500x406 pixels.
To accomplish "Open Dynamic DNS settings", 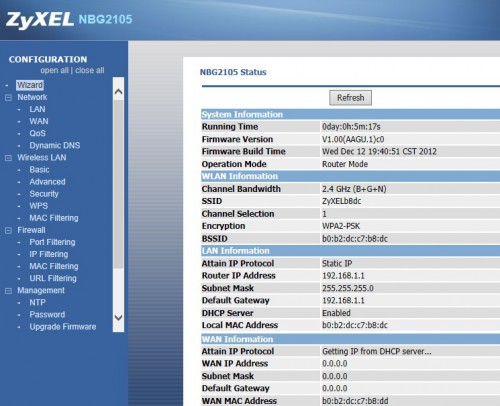I will 55,145.
